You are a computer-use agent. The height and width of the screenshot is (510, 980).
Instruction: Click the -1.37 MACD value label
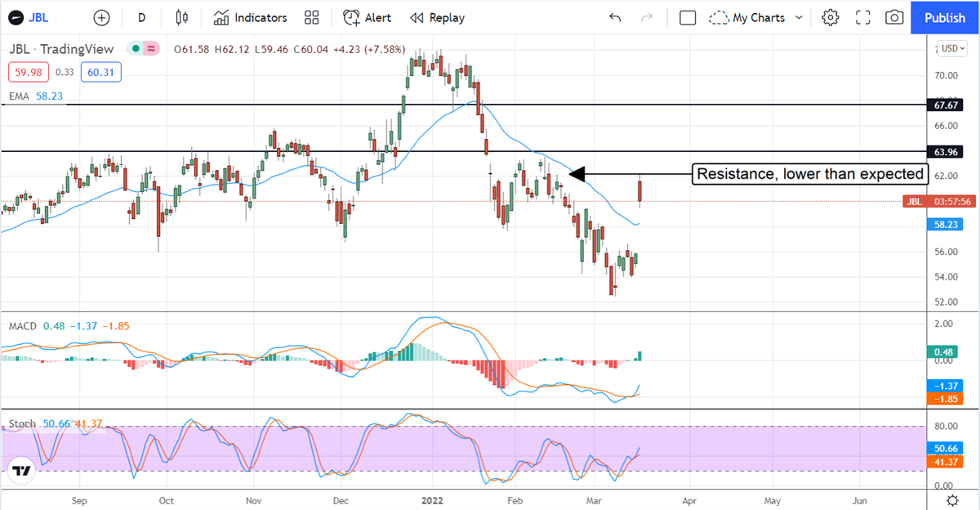[946, 385]
